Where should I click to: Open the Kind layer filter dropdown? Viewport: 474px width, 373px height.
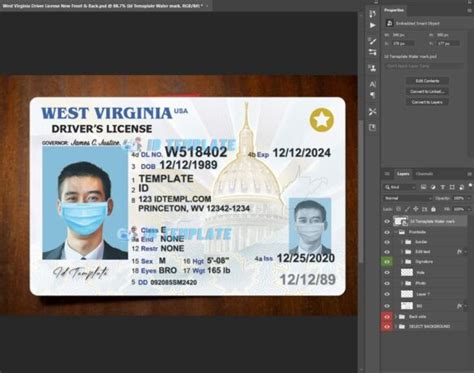click(400, 187)
